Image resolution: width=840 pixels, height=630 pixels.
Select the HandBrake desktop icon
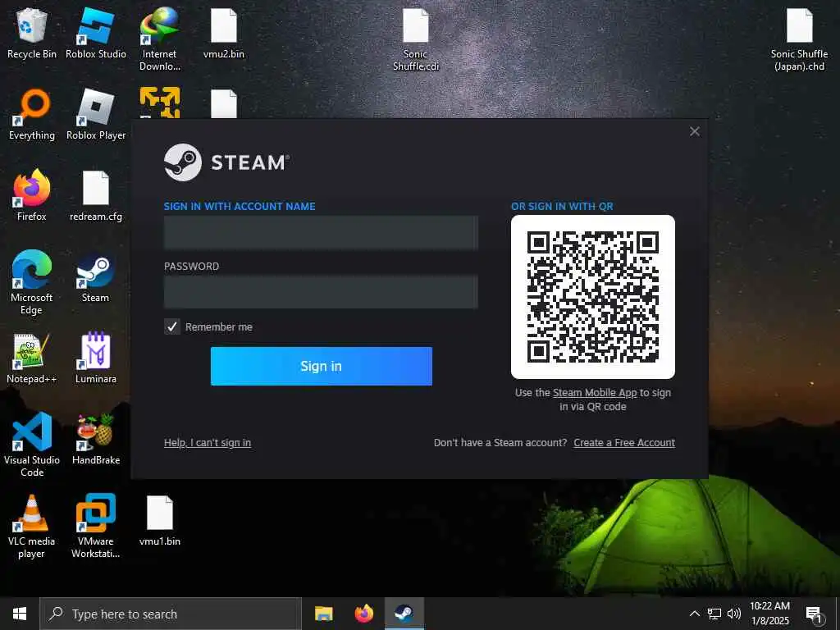point(96,440)
